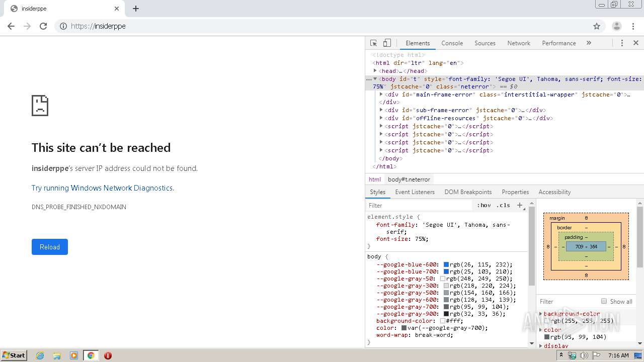
Task: Click the browser forward arrow
Action: pos(27,26)
